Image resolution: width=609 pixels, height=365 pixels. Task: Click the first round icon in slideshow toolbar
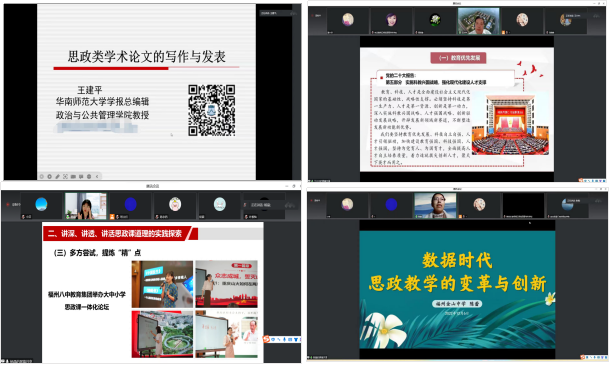pos(42,176)
